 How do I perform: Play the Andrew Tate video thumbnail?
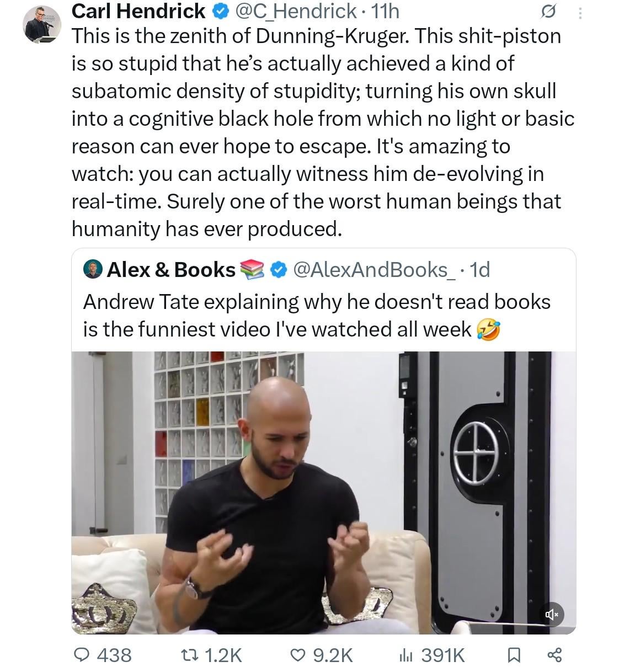point(323,492)
